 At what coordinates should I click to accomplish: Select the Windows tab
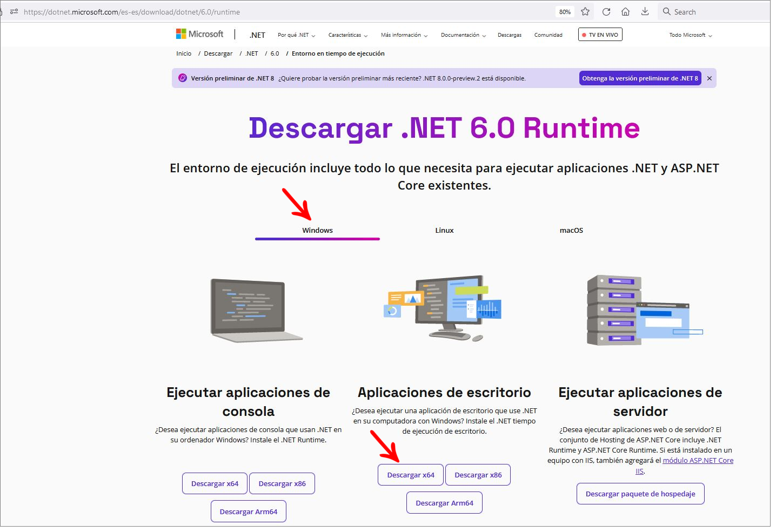tap(317, 230)
